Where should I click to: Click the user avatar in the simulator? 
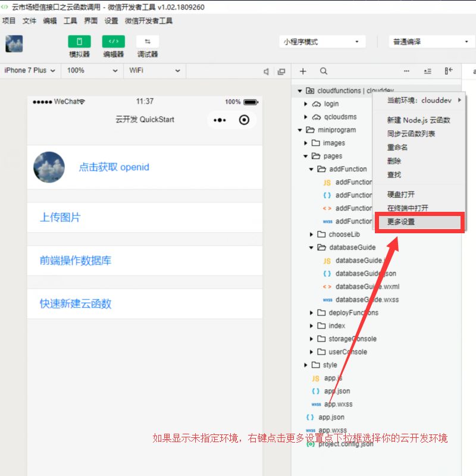[49, 167]
